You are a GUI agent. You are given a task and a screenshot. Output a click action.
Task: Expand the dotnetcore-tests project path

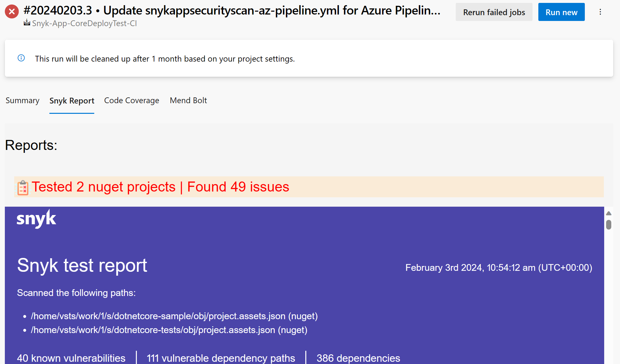[x=169, y=330]
